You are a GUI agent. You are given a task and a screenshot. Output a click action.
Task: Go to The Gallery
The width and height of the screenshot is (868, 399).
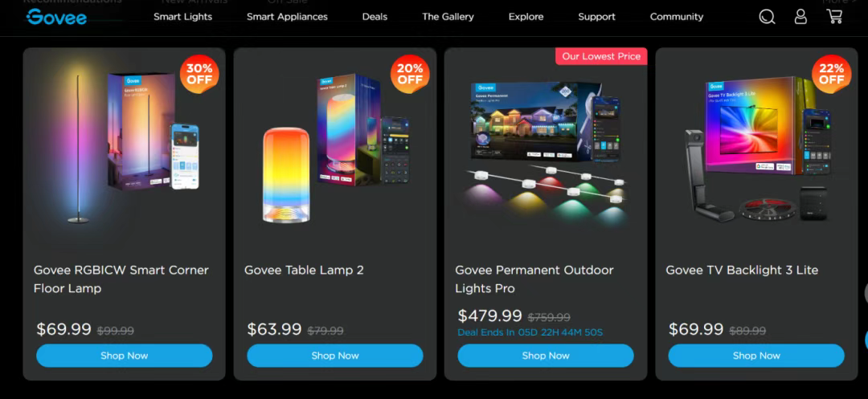(x=448, y=17)
